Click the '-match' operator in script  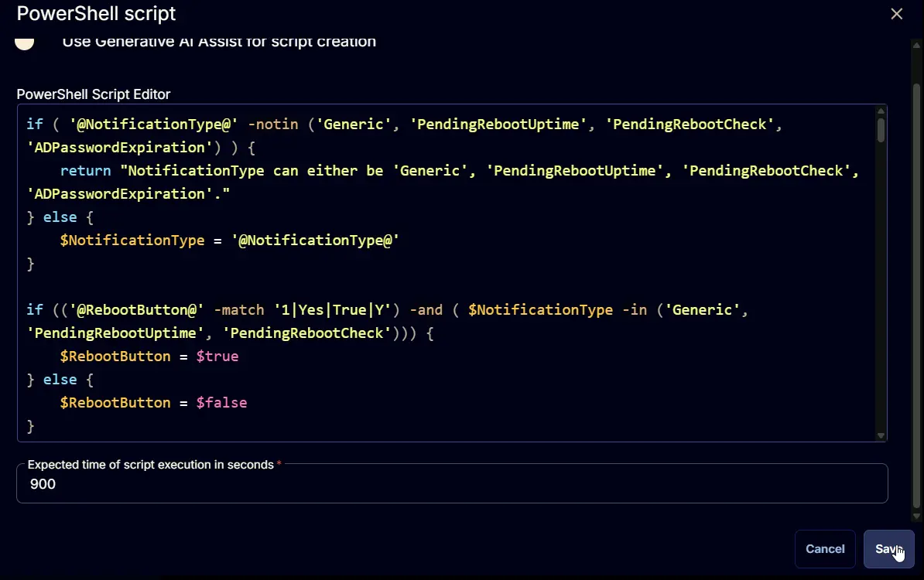[238, 310]
